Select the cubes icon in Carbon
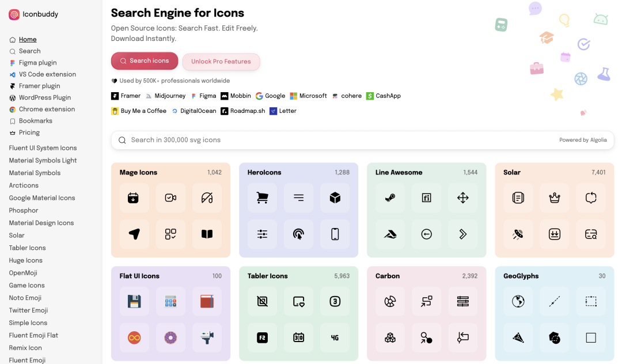 coord(390,338)
